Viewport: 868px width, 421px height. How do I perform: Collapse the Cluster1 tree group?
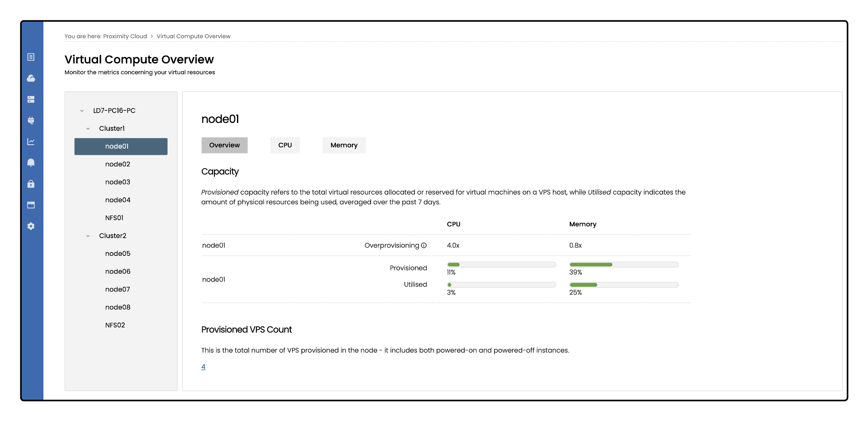(88, 129)
